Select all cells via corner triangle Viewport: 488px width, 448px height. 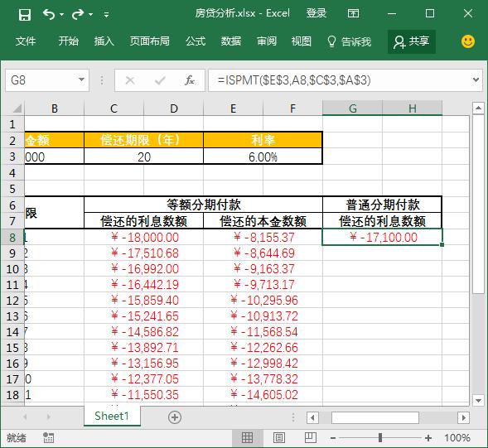pyautogui.click(x=17, y=108)
